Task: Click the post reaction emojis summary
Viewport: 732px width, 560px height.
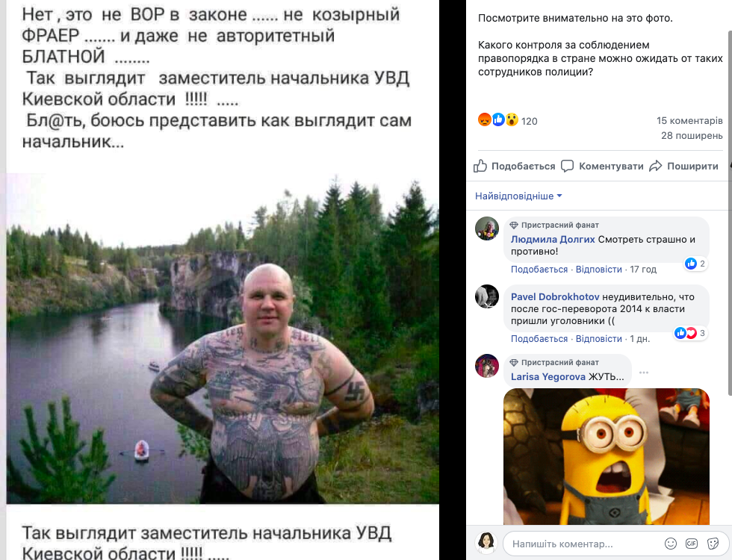Action: click(507, 120)
